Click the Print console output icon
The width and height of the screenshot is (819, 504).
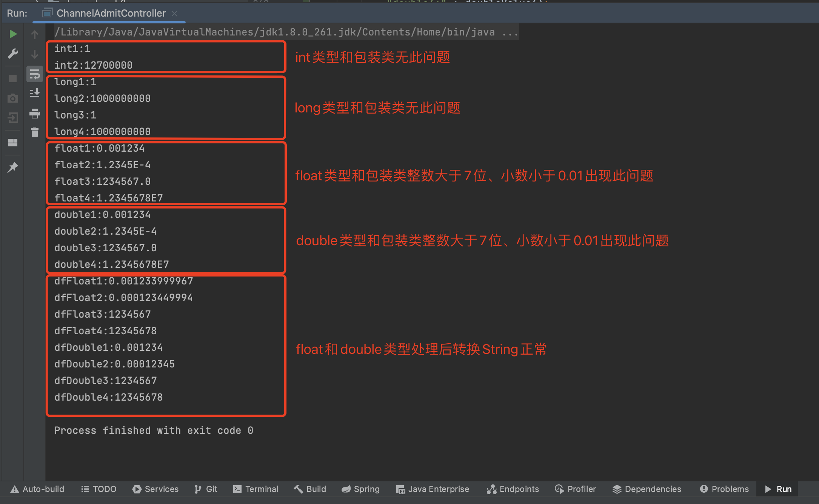coord(35,113)
